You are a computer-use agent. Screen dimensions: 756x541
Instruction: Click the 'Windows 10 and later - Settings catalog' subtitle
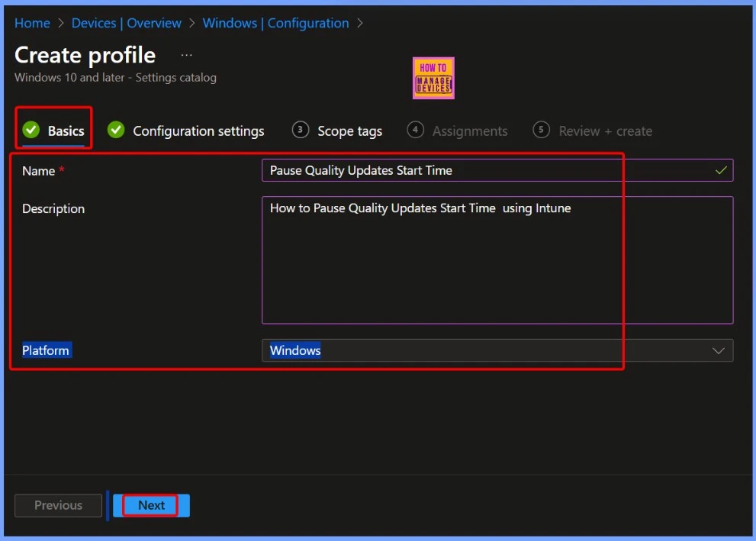(116, 78)
